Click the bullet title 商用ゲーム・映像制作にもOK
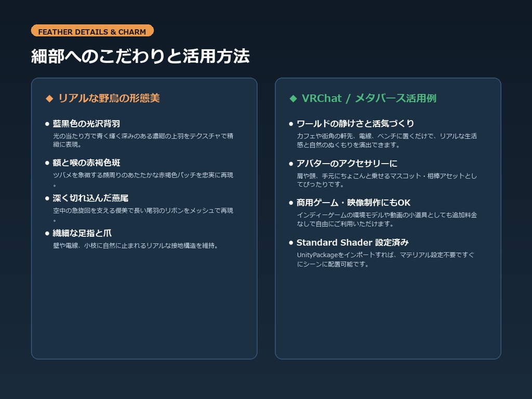 353,203
